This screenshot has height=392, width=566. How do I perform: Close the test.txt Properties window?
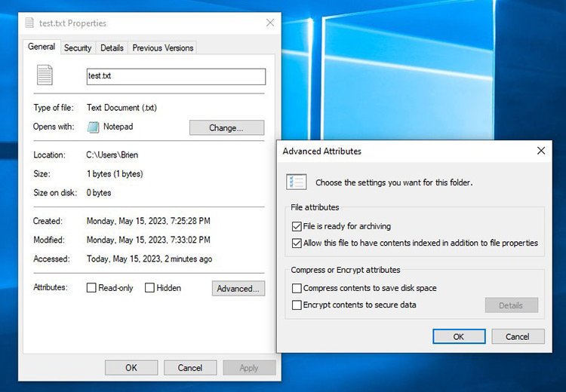(x=270, y=23)
